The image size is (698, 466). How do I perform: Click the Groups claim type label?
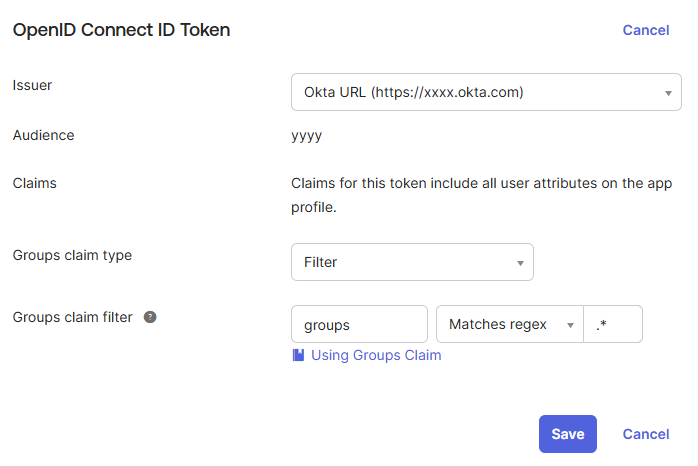[72, 255]
